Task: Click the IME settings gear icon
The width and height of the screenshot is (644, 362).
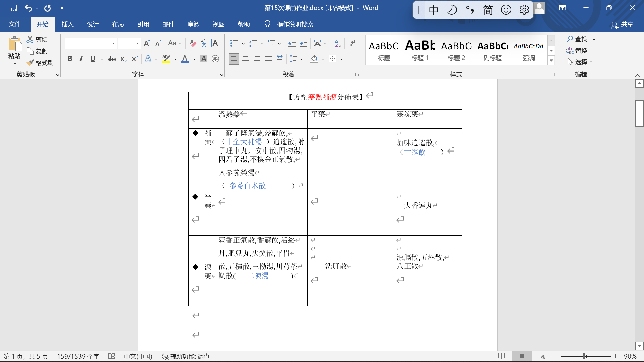Action: point(524,10)
